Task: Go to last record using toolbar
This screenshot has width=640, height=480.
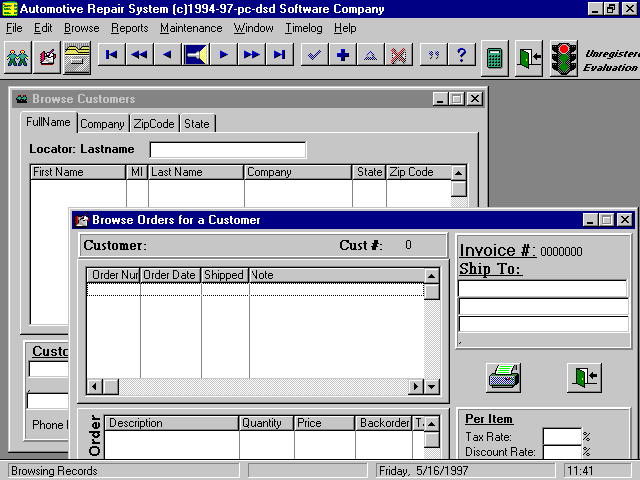Action: point(280,55)
